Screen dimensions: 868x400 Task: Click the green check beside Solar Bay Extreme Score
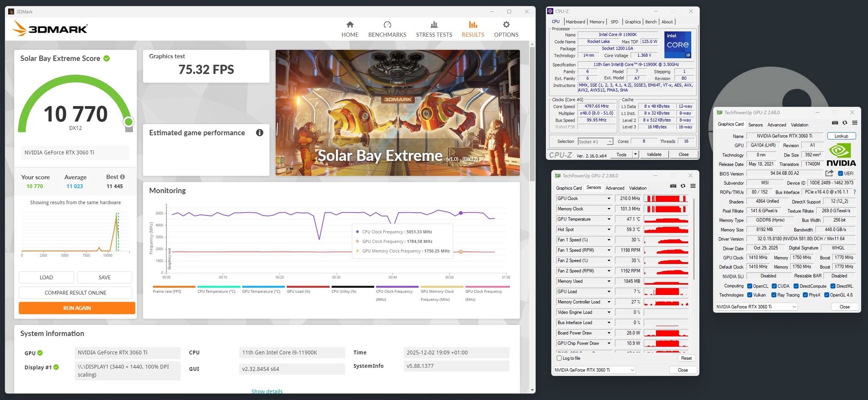point(106,58)
